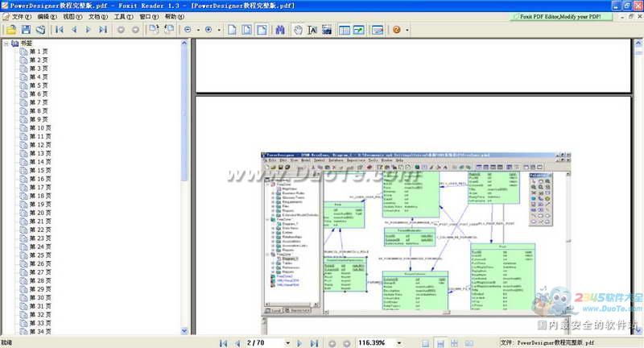
Task: Rotate page clockwise icon
Action: click(154, 30)
